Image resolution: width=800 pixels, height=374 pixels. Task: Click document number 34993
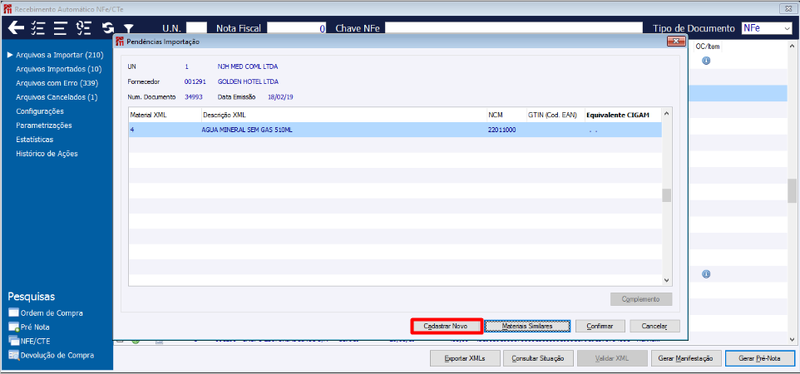click(x=193, y=96)
